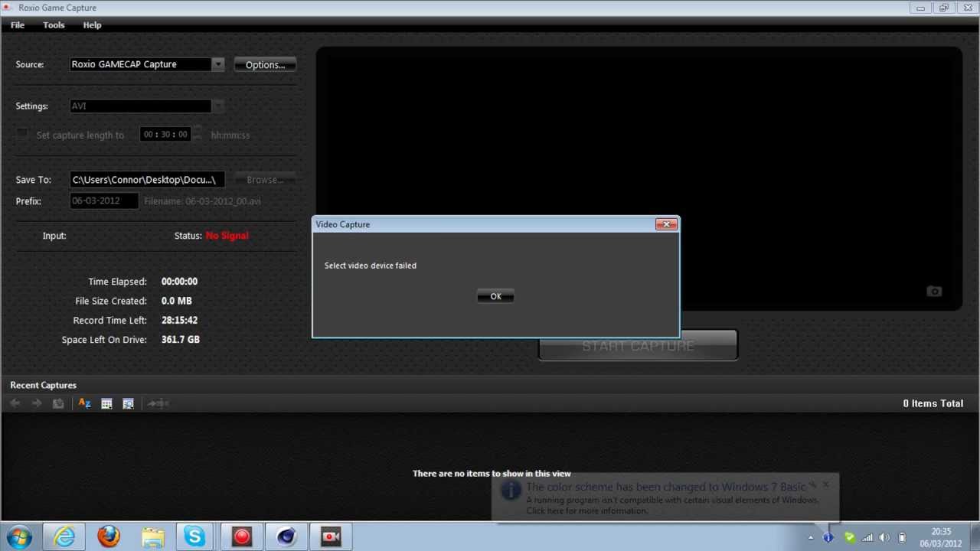Click the snapshot camera icon

[934, 292]
